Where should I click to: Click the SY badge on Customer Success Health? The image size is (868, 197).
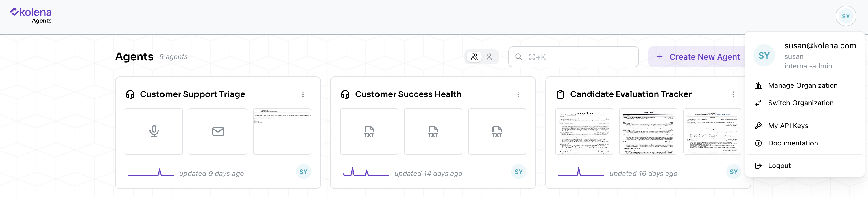pos(518,172)
